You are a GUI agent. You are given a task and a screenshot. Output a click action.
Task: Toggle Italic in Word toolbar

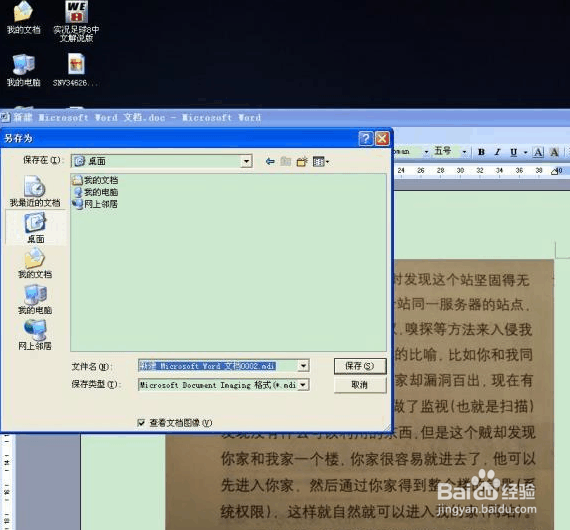pyautogui.click(x=497, y=152)
